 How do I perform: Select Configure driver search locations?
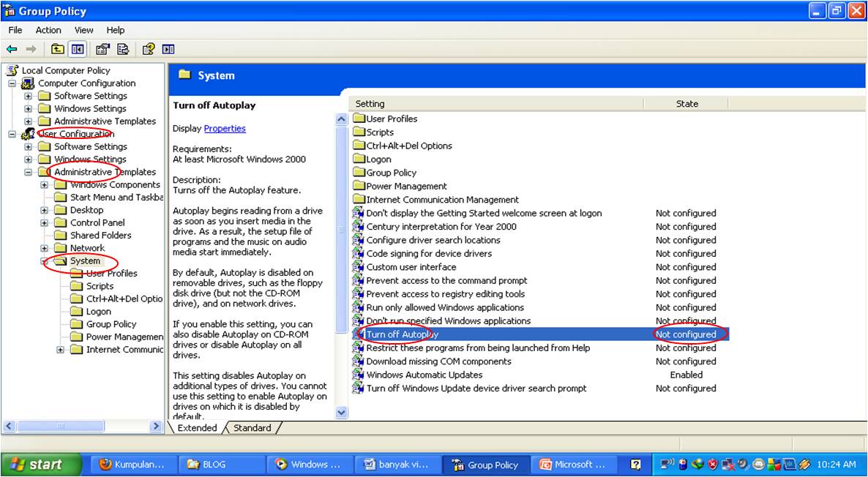click(x=433, y=240)
